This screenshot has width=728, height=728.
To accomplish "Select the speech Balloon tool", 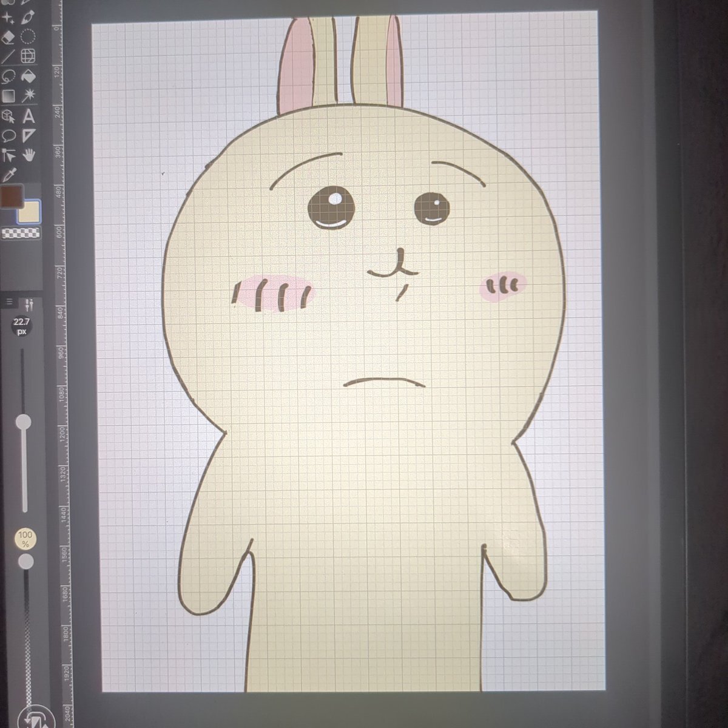I will pos(8,135).
